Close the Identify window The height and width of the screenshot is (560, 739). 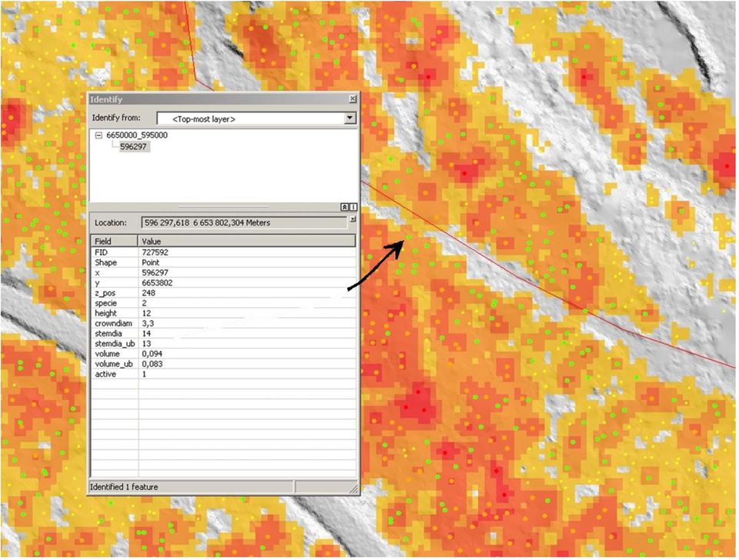[353, 99]
